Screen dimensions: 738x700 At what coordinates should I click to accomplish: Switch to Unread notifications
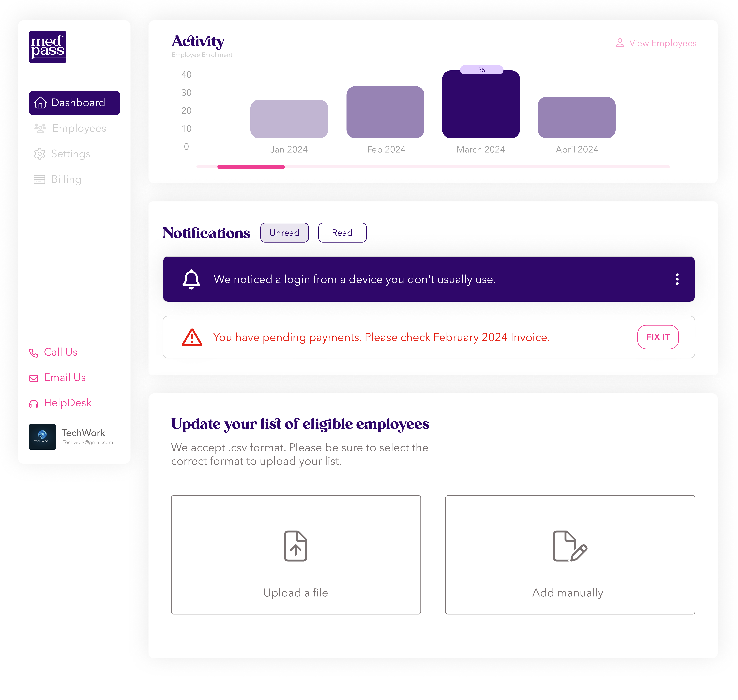point(284,233)
